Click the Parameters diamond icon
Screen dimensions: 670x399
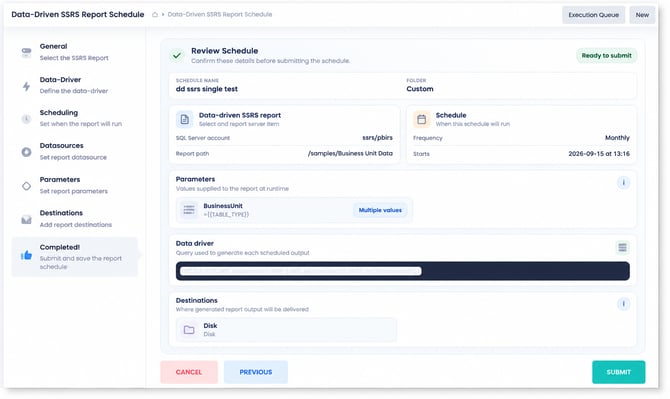point(26,186)
